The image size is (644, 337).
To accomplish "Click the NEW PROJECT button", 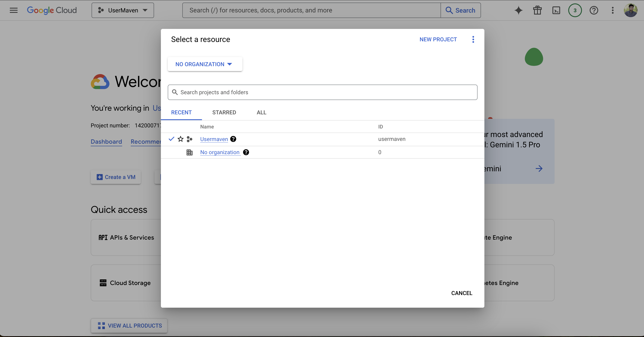I will (438, 39).
